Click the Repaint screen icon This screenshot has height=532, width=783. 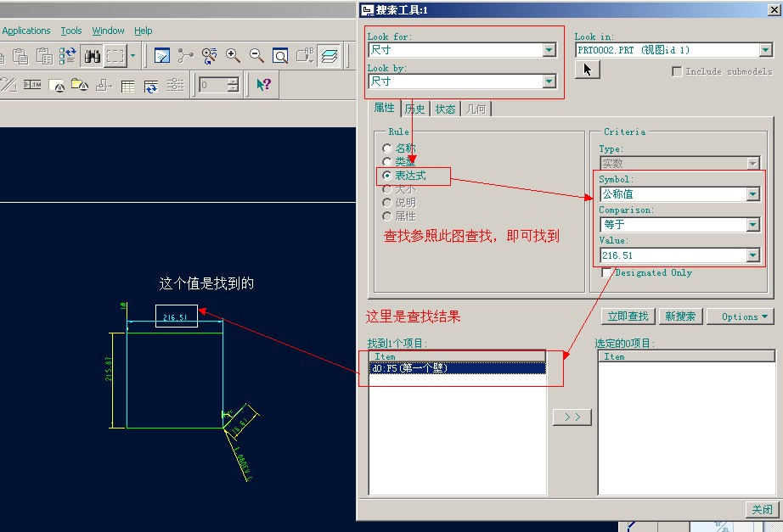coord(162,56)
